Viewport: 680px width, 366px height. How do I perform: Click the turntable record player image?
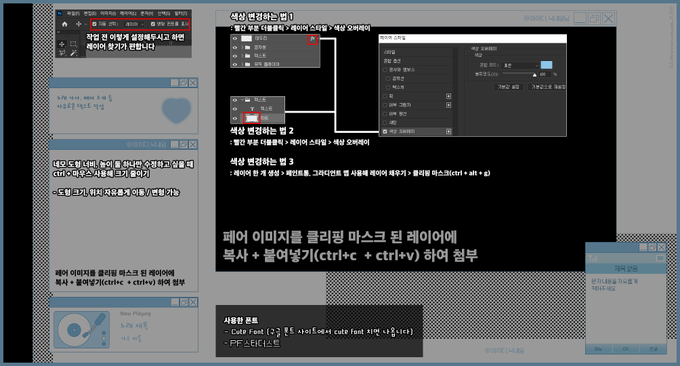point(82,330)
